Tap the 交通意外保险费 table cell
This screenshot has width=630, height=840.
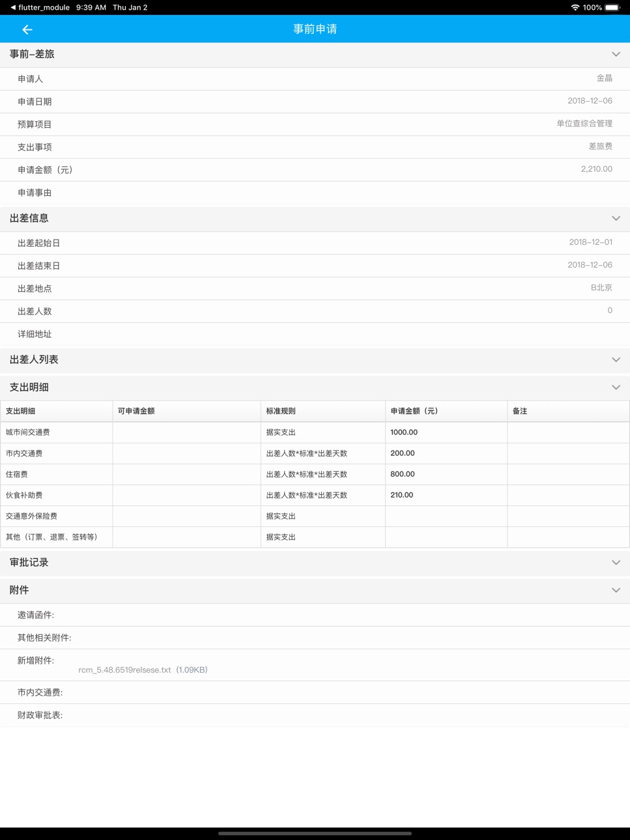click(x=56, y=516)
